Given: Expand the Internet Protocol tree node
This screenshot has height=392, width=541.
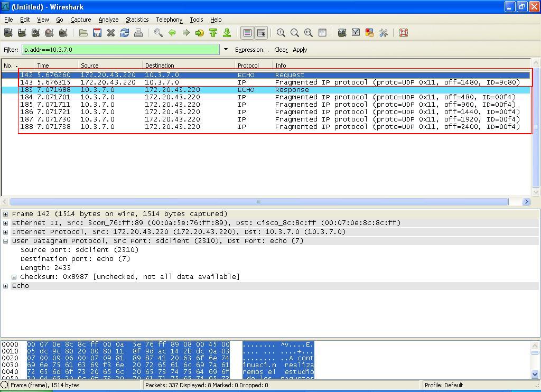Looking at the screenshot, I should pos(5,232).
